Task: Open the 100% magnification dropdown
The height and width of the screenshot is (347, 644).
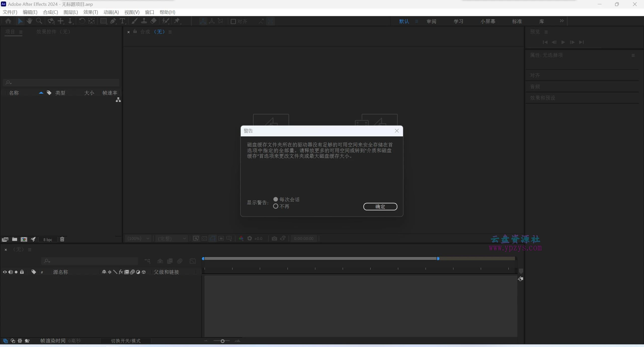Action: [138, 239]
